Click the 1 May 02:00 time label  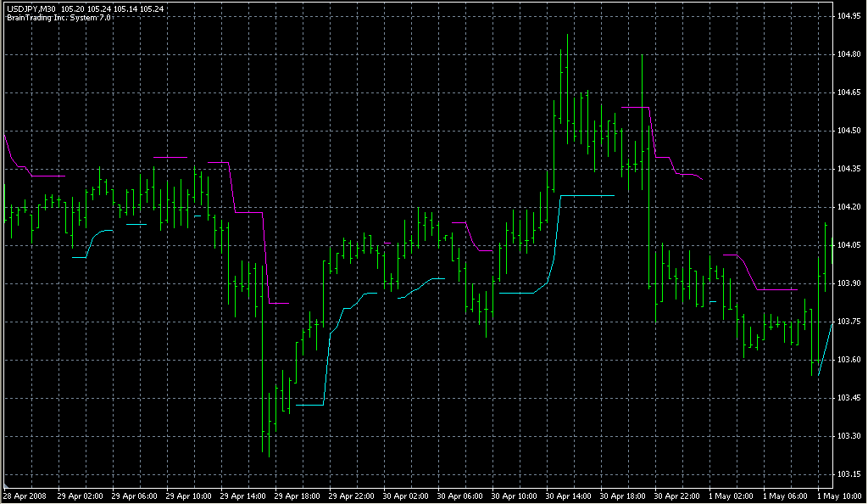click(731, 496)
